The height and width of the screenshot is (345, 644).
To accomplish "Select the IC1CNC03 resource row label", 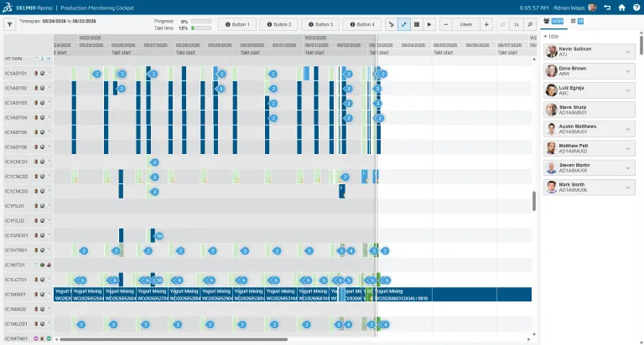I will (x=16, y=191).
